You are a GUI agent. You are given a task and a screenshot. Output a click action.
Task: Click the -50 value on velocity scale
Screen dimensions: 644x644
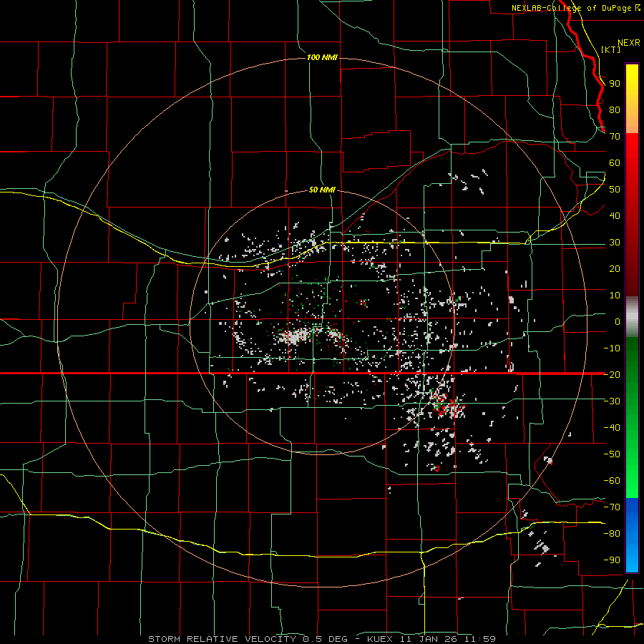coord(612,454)
